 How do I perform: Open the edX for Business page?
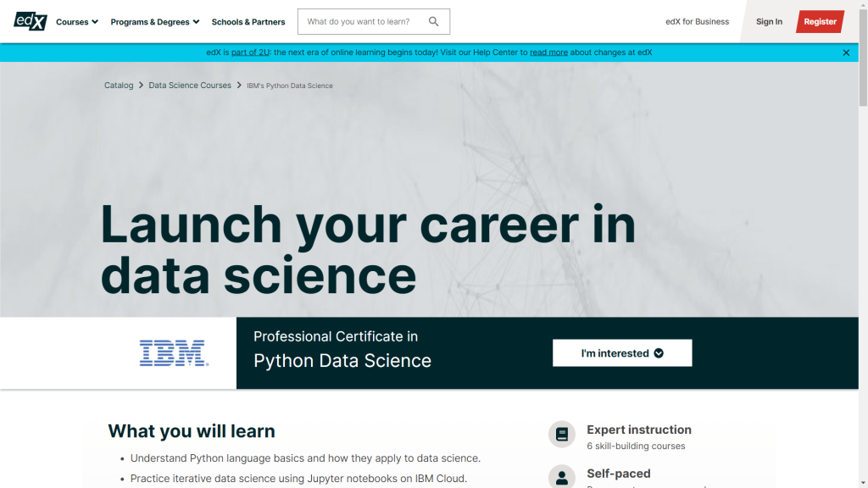(x=697, y=21)
